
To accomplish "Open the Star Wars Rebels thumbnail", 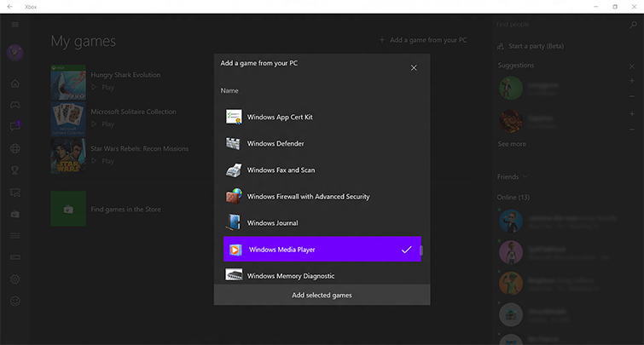I will 68,156.
